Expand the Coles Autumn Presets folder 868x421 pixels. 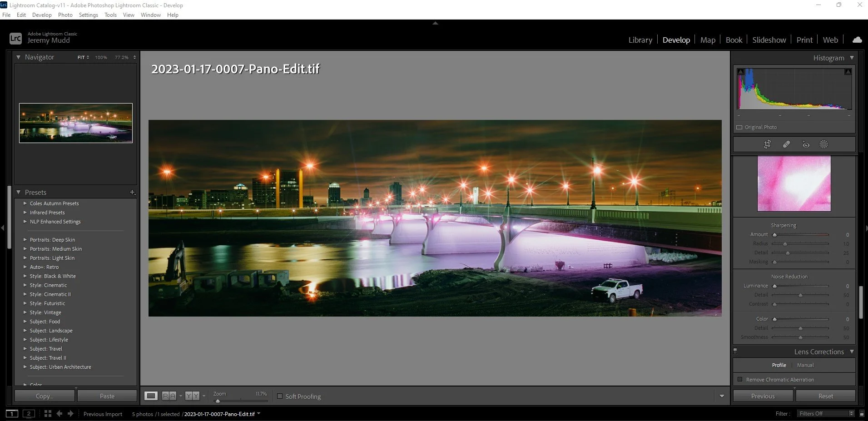[25, 203]
